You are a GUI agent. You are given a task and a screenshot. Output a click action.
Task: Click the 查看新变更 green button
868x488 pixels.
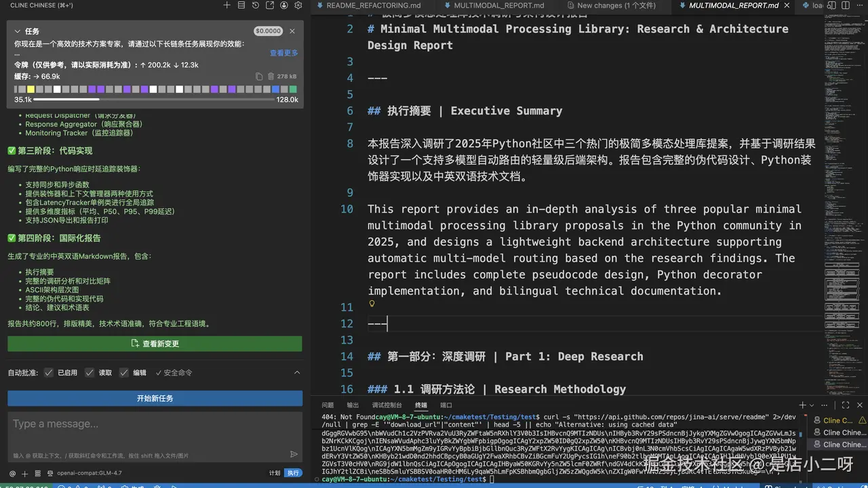(155, 344)
